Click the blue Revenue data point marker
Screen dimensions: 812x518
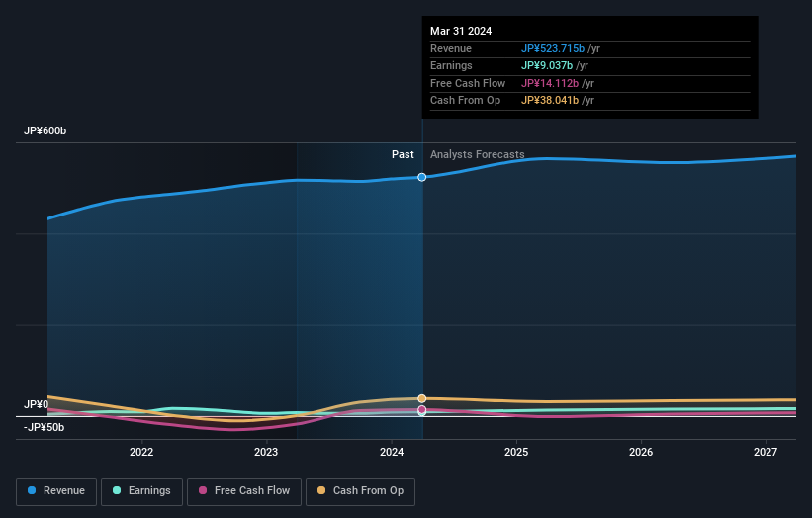(x=422, y=177)
